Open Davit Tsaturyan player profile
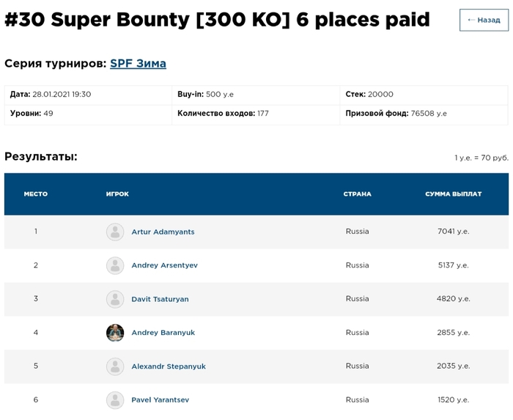Viewport: 513px width, 420px height. 160,299
